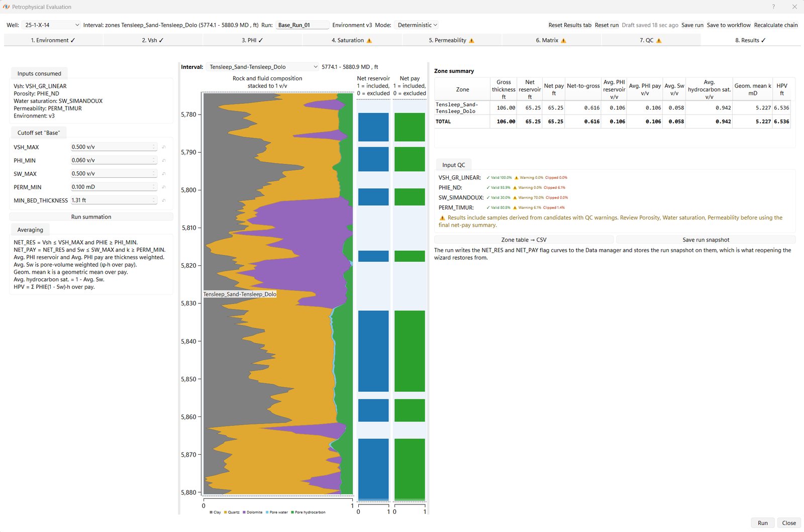This screenshot has width=804, height=532.
Task: Click the Save run button
Action: 692,25
